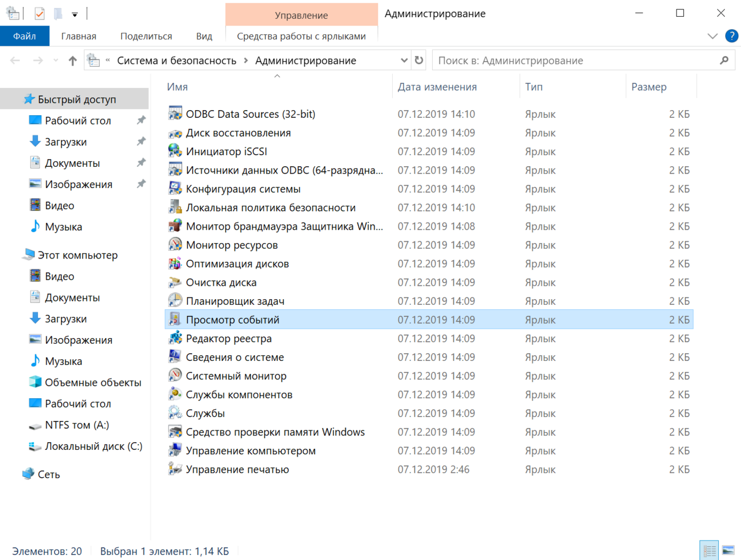Switch to the Вид ribbon tab
The height and width of the screenshot is (560, 741).
click(204, 36)
